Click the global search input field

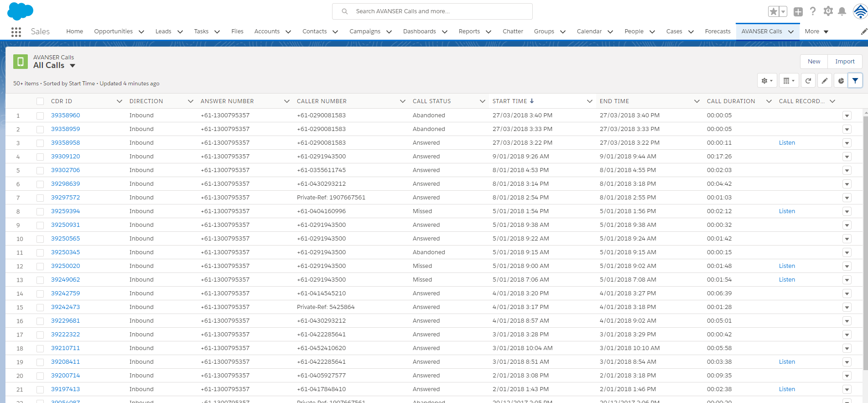432,11
